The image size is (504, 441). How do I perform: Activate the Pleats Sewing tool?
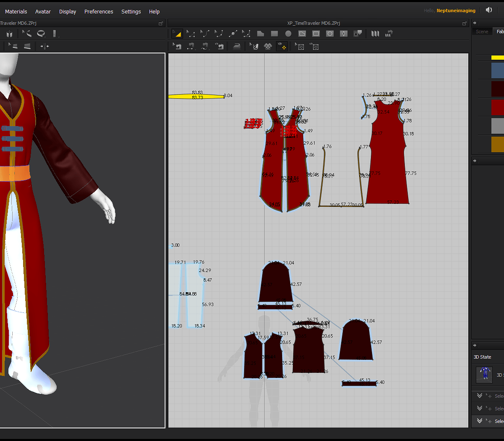click(389, 34)
